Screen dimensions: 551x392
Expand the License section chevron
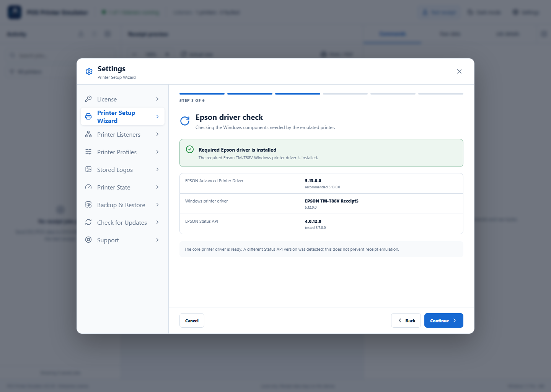point(157,99)
